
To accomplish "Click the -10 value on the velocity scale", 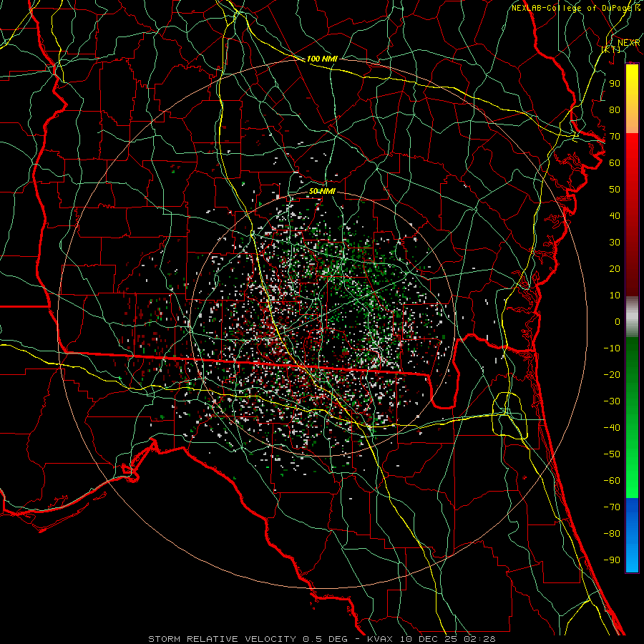I will [x=612, y=348].
